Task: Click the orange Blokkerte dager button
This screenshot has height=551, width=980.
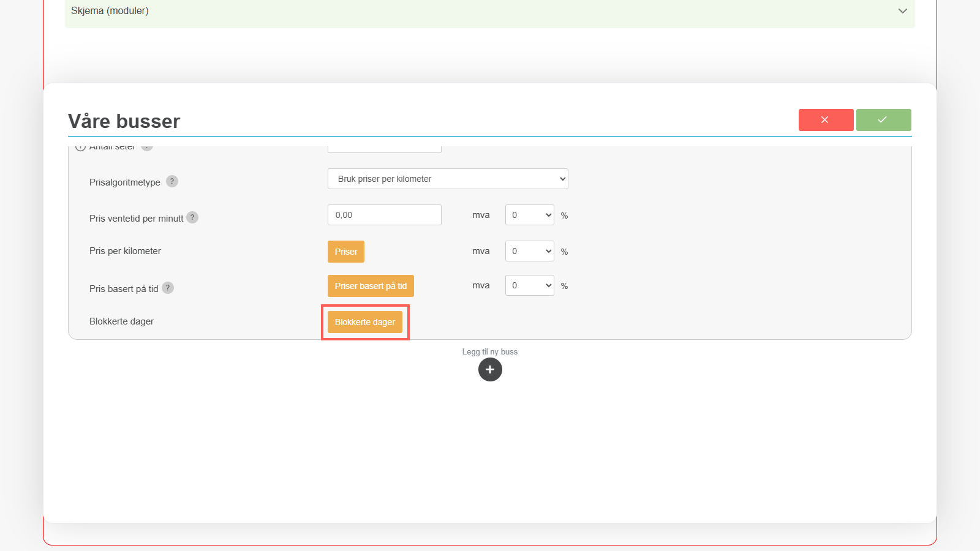Action: pos(365,322)
